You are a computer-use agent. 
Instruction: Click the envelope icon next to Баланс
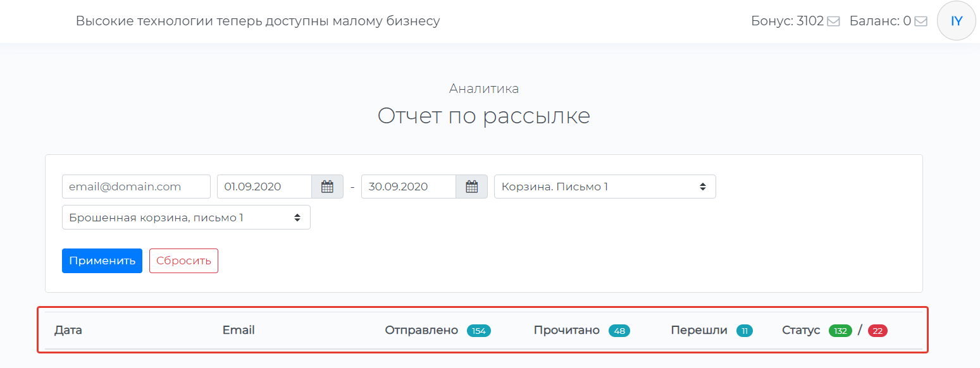[x=921, y=21]
